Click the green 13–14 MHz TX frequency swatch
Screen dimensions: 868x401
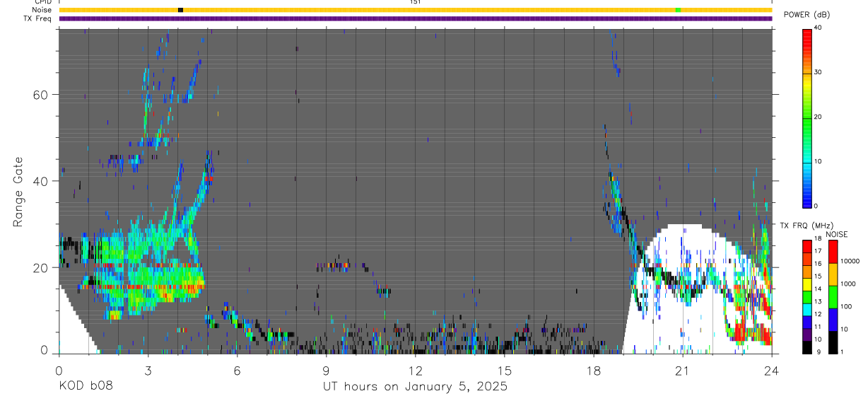point(807,297)
